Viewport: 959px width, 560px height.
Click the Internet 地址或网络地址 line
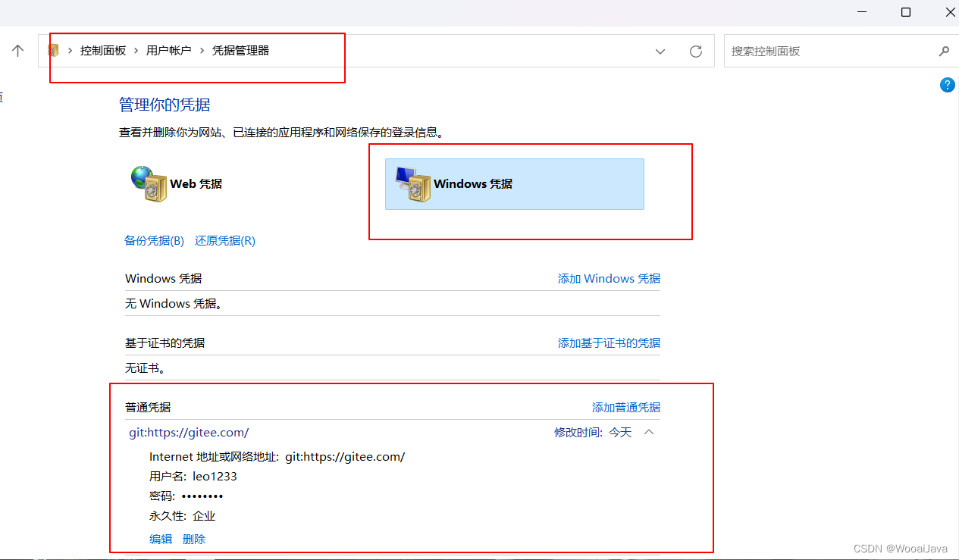click(277, 457)
